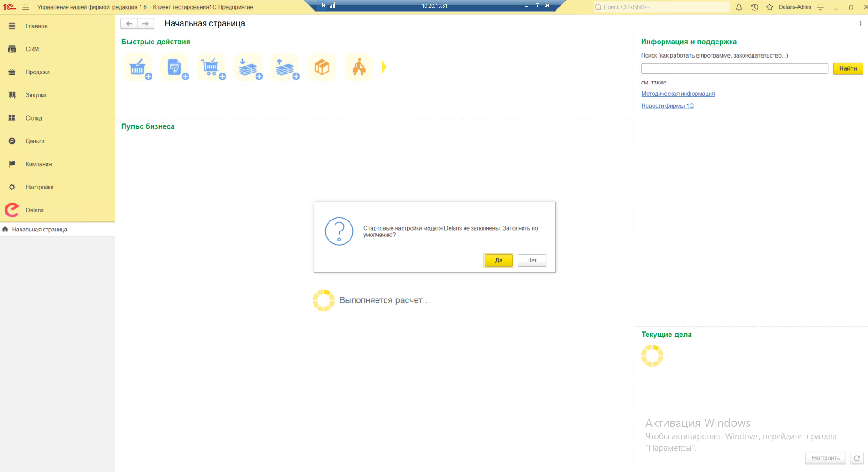The height and width of the screenshot is (472, 868).
Task: Click the Пульс бизнеса heading
Action: click(x=148, y=126)
